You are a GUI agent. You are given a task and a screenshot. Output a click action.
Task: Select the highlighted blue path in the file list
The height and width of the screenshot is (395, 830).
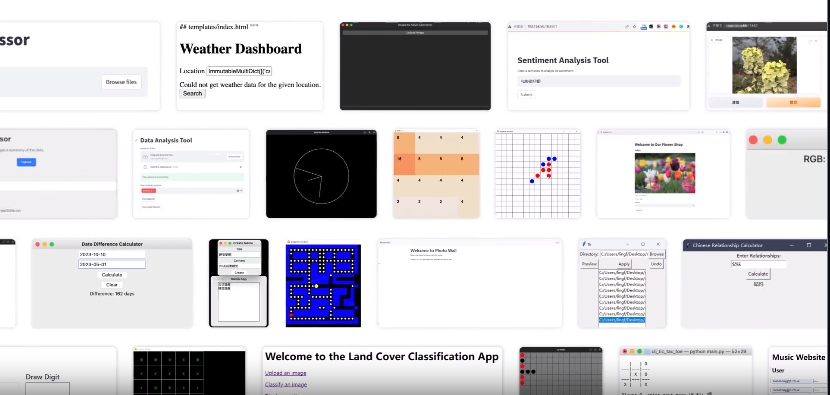(622, 320)
